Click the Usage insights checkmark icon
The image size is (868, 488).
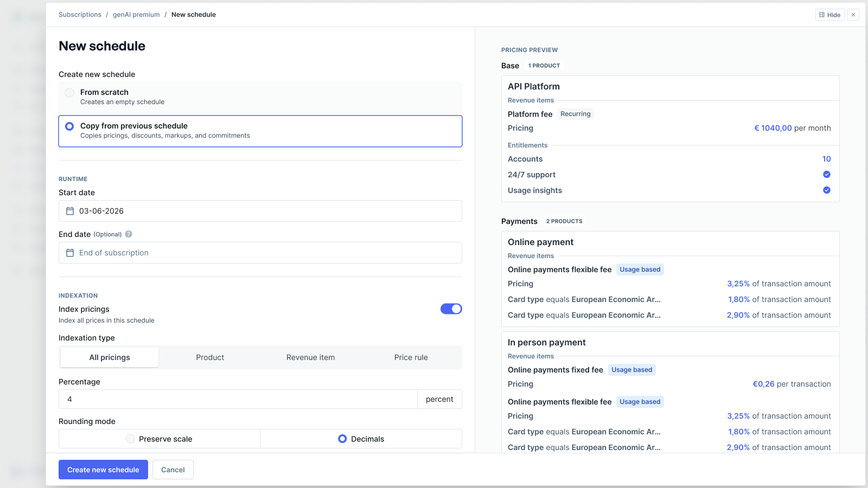pyautogui.click(x=827, y=190)
